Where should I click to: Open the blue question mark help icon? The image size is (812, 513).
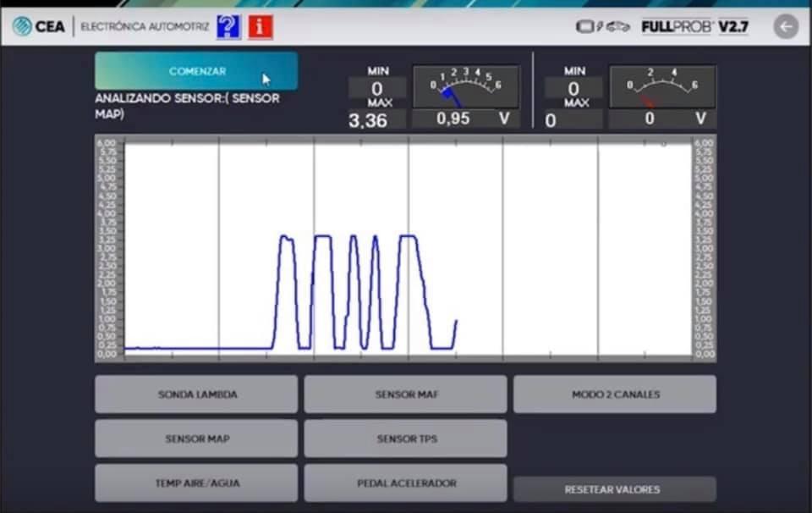pos(228,26)
